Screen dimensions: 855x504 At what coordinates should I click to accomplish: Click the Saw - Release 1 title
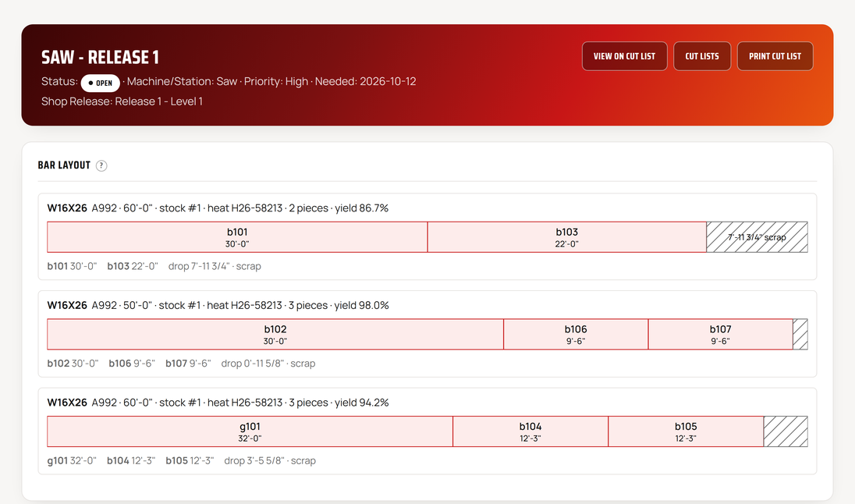tap(100, 57)
